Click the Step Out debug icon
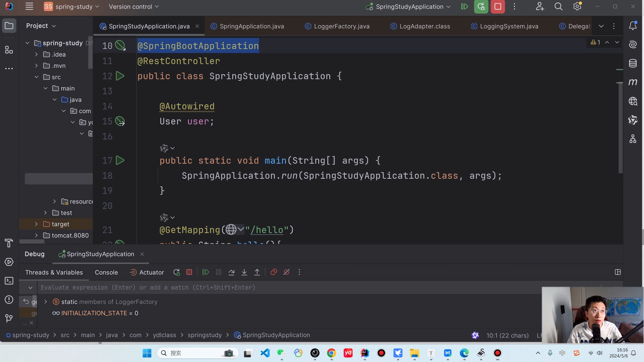The image size is (644, 362). coord(257,272)
